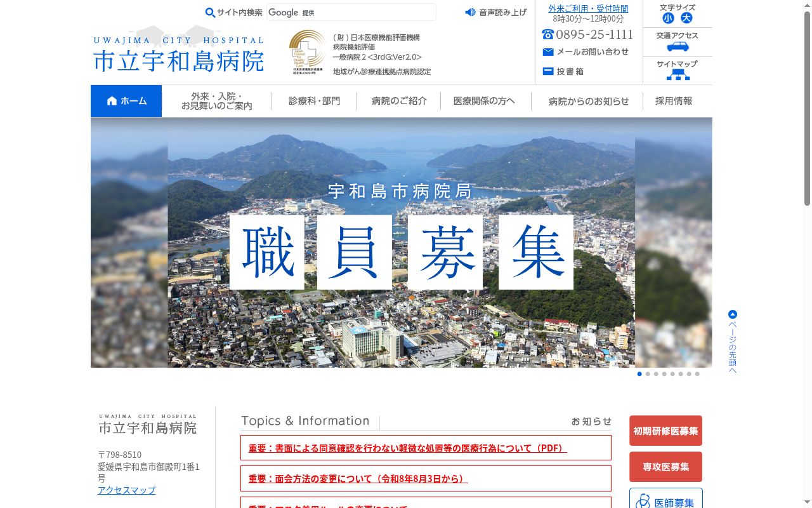
Task: Click the audio read-aloud speaker icon
Action: pos(470,12)
